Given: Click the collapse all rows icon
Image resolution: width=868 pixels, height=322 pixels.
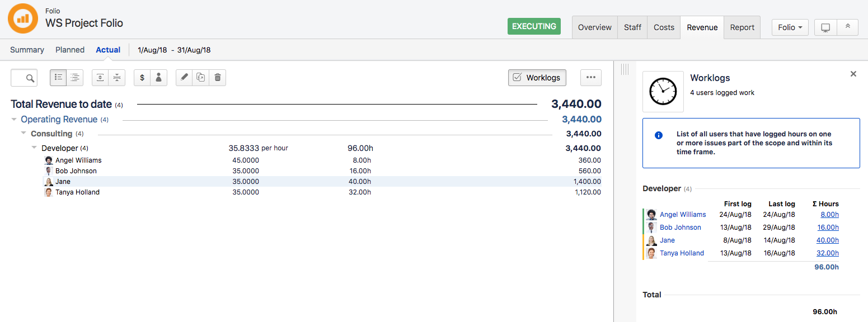Looking at the screenshot, I should click(116, 78).
